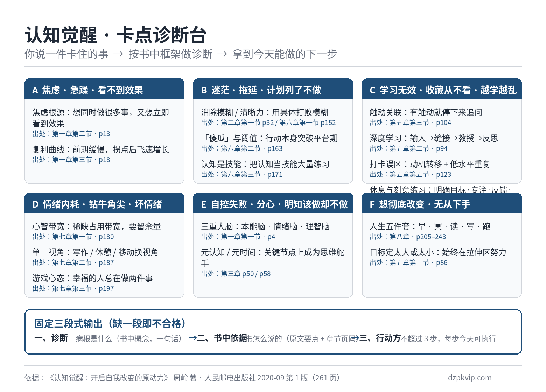
Task: Click the text 打卡误区：动机转移 + 低水平重复
Action: point(429,164)
